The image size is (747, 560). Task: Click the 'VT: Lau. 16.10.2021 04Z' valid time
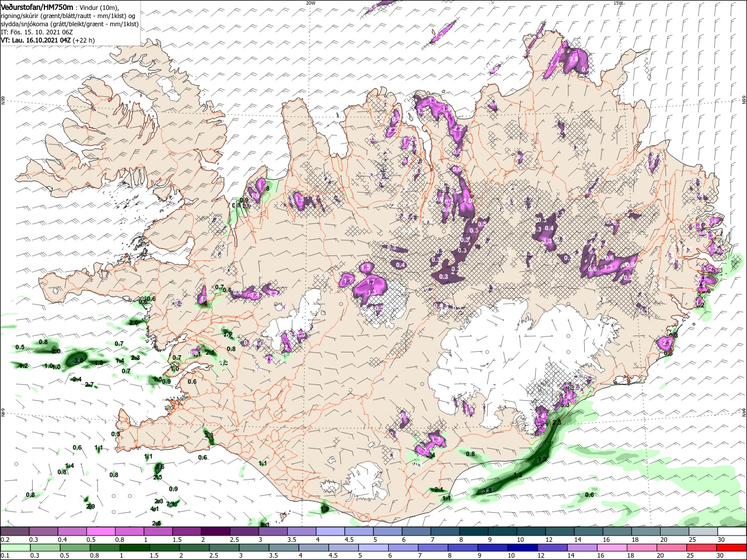click(x=36, y=40)
